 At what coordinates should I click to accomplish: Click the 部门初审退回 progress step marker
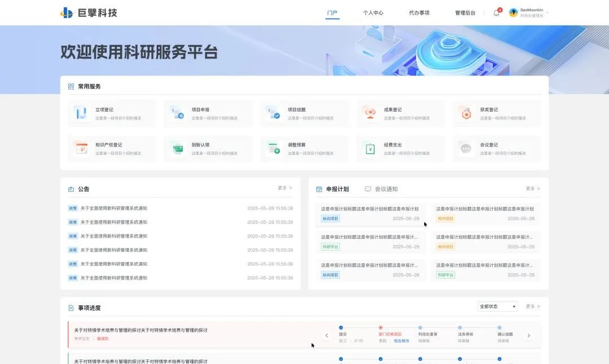tap(381, 327)
